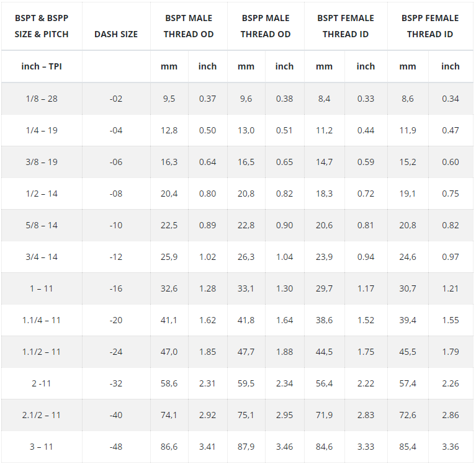
Task: Click the 3.46 inch value cell
Action: (284, 447)
